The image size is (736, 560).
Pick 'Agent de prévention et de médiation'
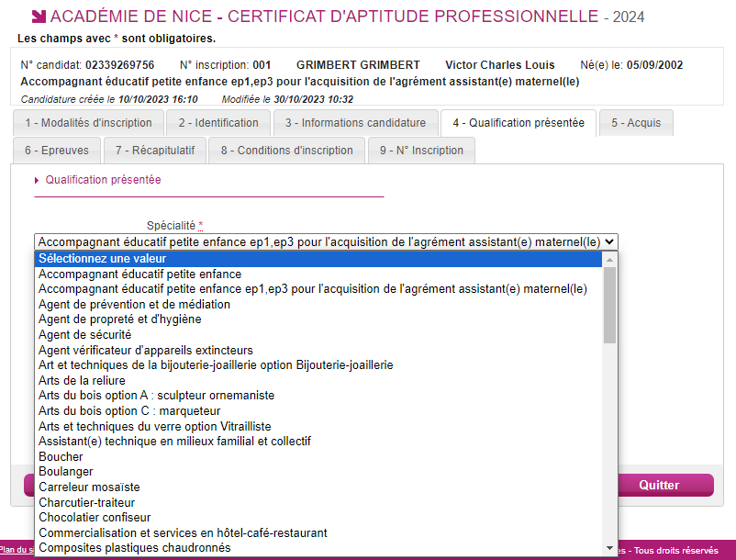click(x=318, y=305)
